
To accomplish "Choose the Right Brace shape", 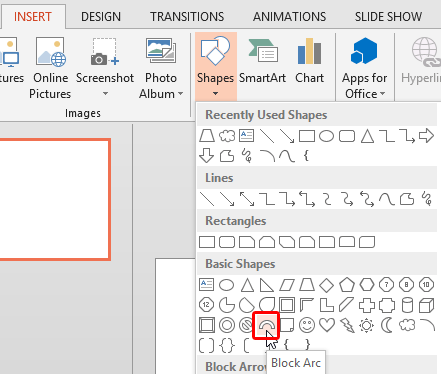I will [x=307, y=344].
